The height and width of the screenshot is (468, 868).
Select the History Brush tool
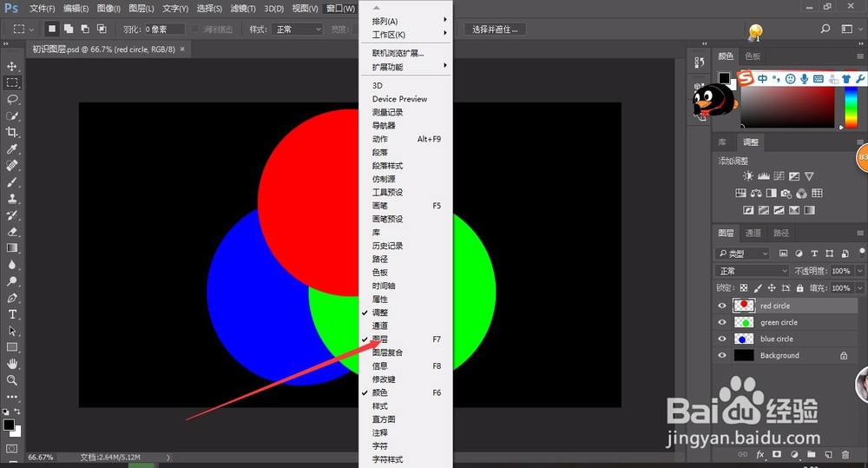(x=11, y=214)
